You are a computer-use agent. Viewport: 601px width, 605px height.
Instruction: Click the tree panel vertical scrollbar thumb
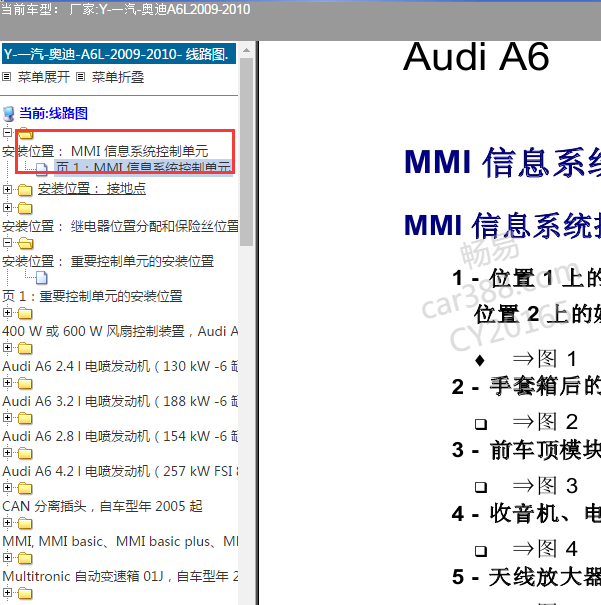click(x=246, y=152)
